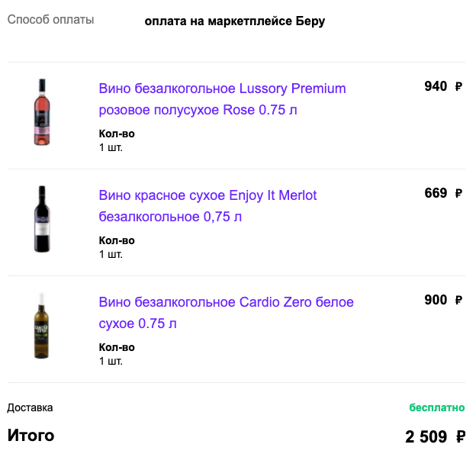Click the 900 ₽ price
Image resolution: width=476 pixels, height=470 pixels.
click(x=443, y=300)
